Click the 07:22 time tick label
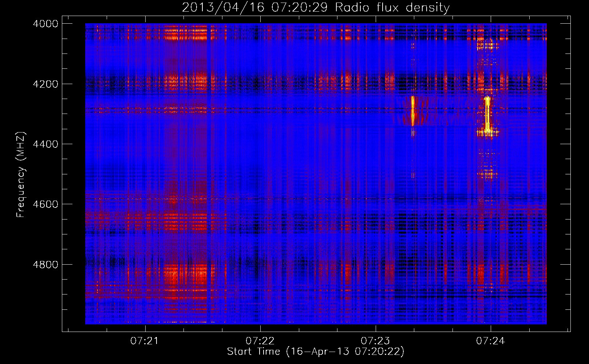Image resolution: width=589 pixels, height=364 pixels. (260, 341)
